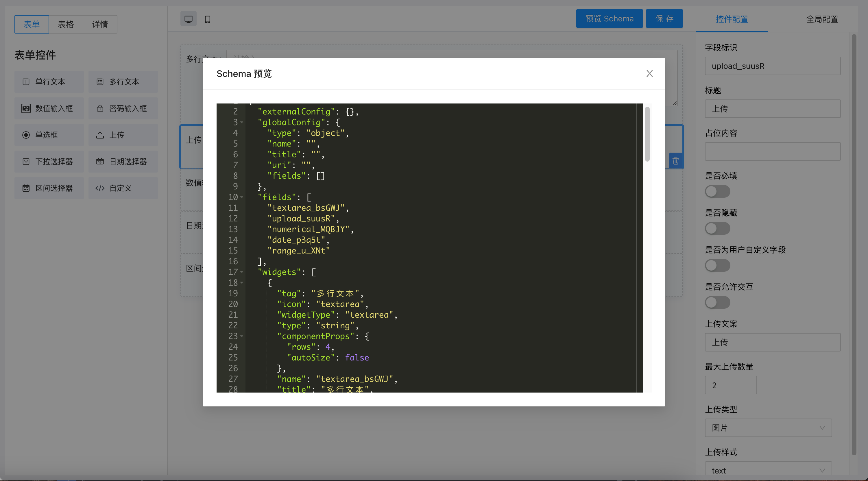Viewport: 868px width, 481px height.
Task: Click the desktop view icon
Action: 188,19
